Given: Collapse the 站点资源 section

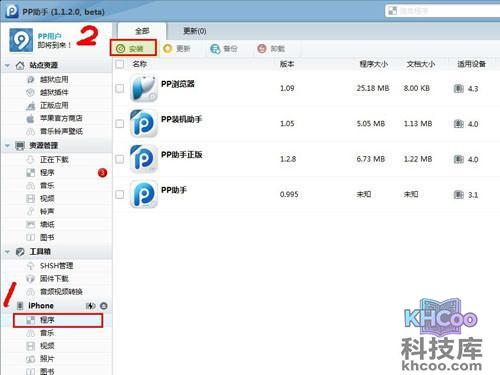Looking at the screenshot, I should point(7,65).
